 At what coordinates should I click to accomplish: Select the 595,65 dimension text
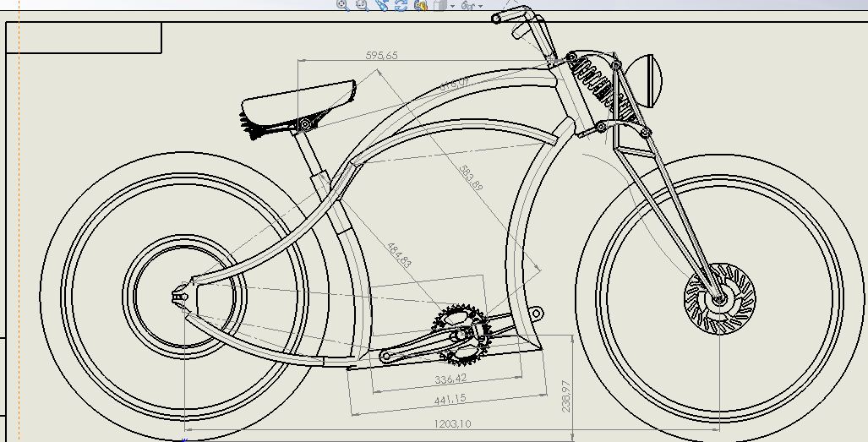382,56
